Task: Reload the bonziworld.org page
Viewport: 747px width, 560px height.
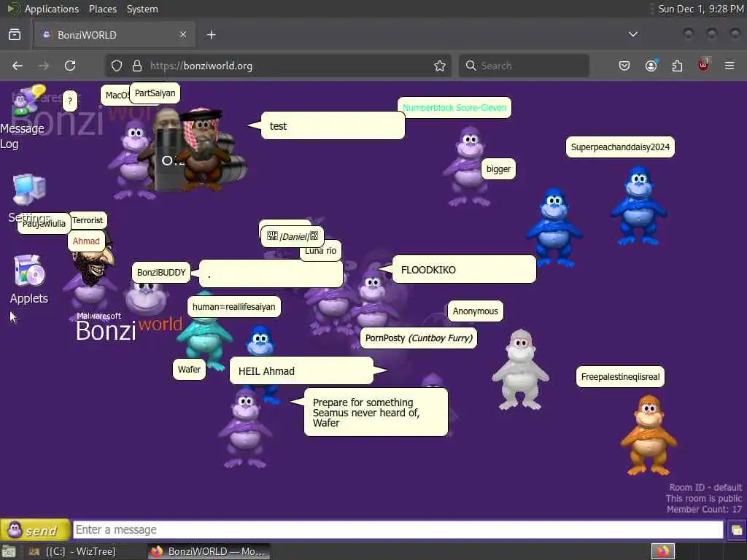Action: point(70,66)
